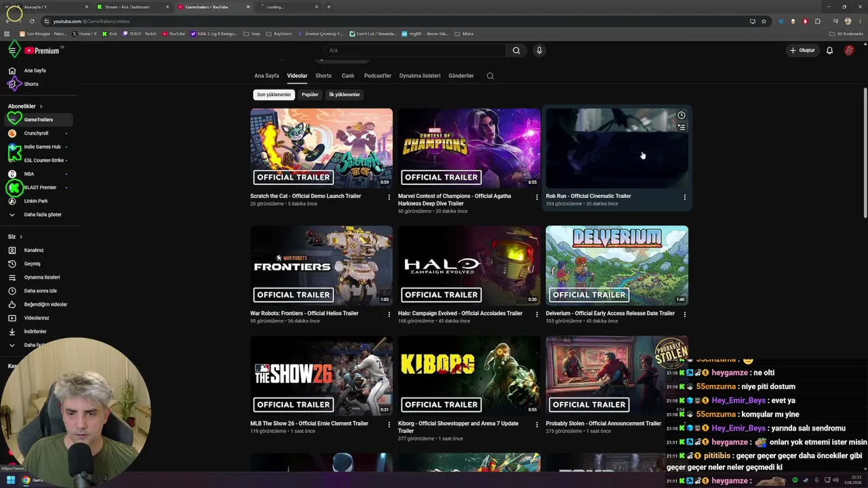Open options for Halo: Campaign Evolved video
This screenshot has width=868, height=488.
point(537,314)
